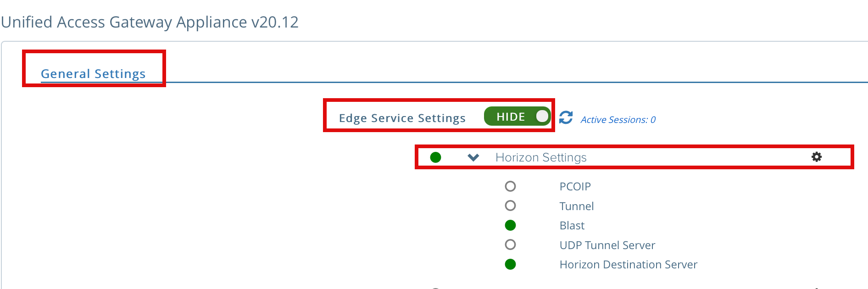The image size is (868, 289).
Task: Click the Horizon Destination Server green dot
Action: point(510,264)
